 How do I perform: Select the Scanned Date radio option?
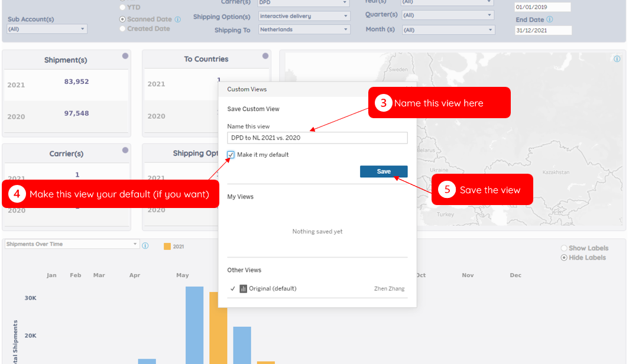pos(122,19)
